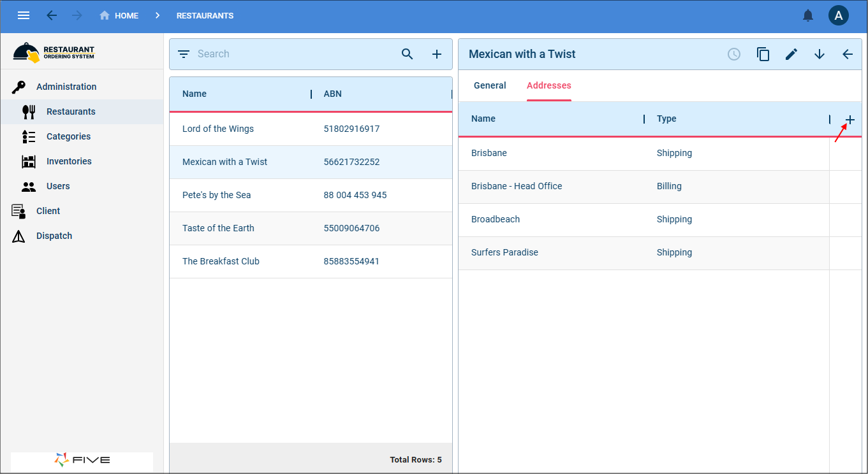Go back with the left arrow in top bar
Viewport: 868px width, 474px height.
pos(52,15)
